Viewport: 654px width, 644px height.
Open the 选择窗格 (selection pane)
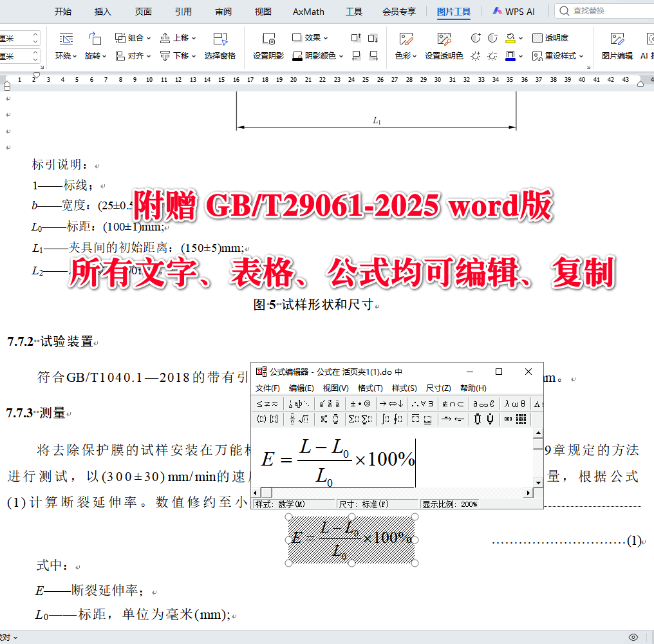(x=221, y=46)
